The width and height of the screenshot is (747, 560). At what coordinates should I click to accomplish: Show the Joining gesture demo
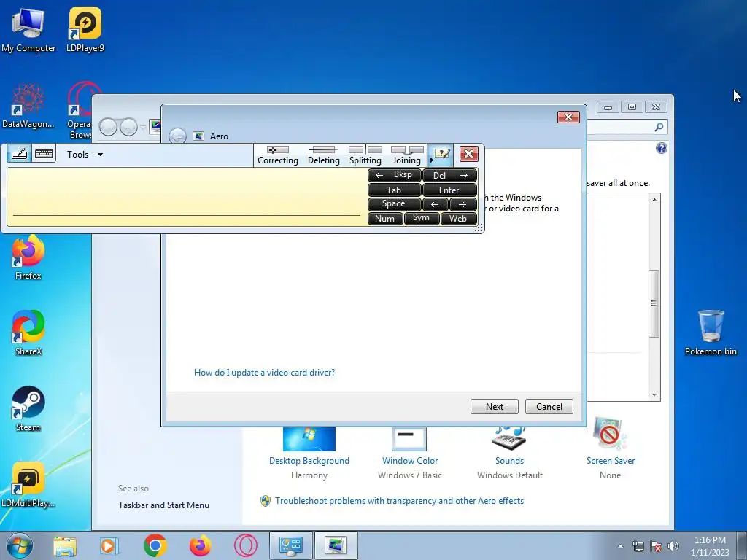click(407, 155)
